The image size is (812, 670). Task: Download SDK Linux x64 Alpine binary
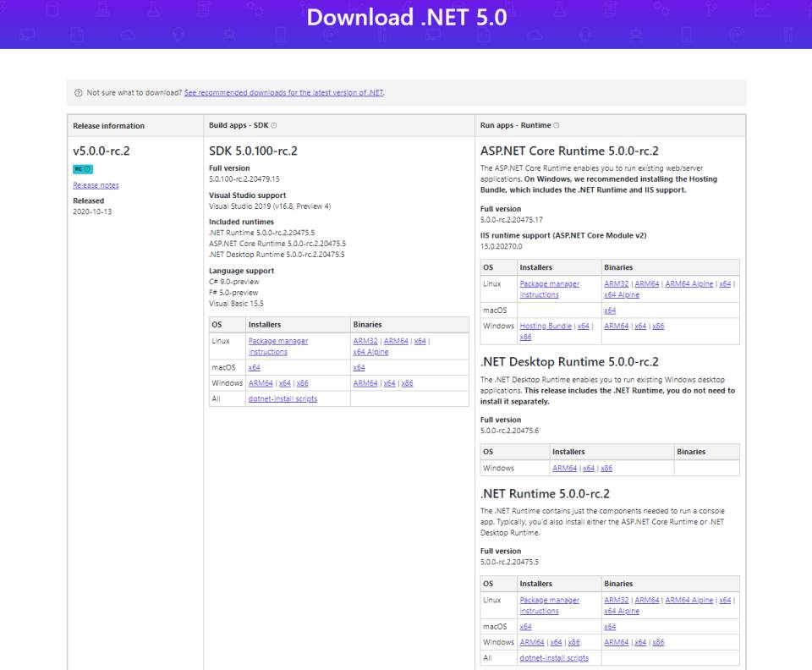point(370,352)
